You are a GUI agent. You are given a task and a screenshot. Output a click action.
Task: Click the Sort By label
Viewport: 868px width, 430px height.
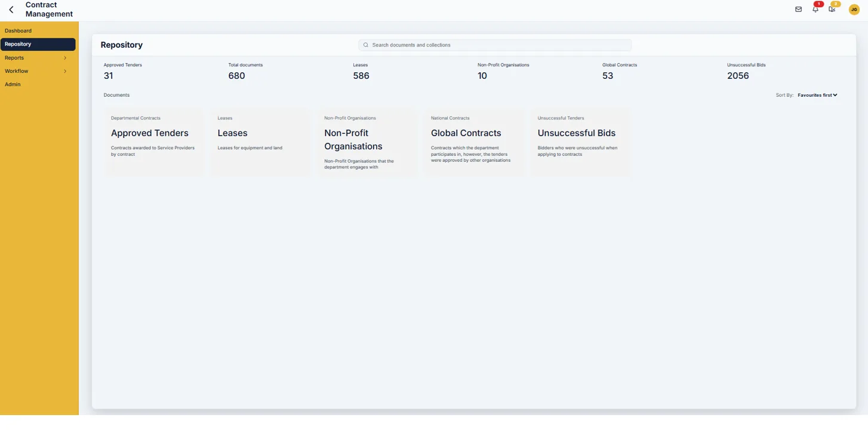pyautogui.click(x=784, y=95)
